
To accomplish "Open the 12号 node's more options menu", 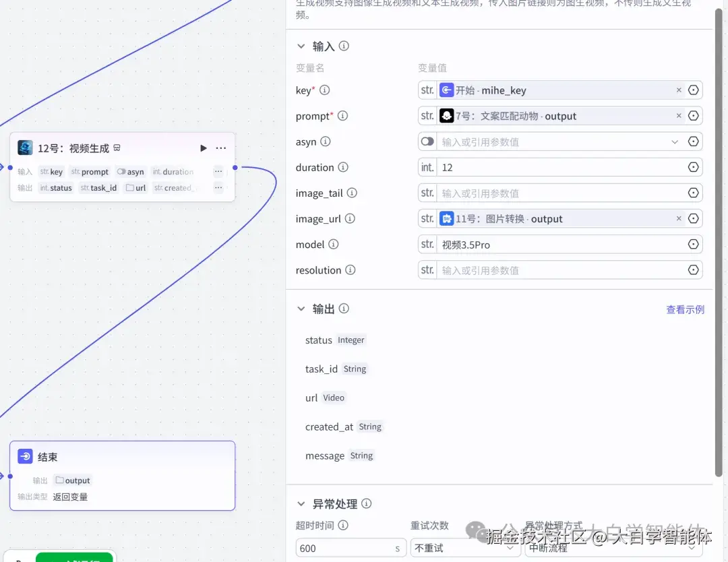I will pos(220,148).
